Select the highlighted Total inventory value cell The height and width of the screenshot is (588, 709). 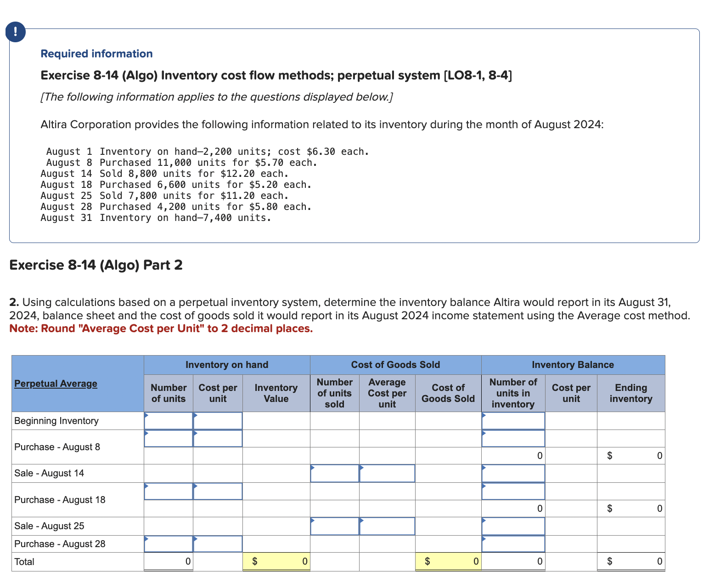276,561
